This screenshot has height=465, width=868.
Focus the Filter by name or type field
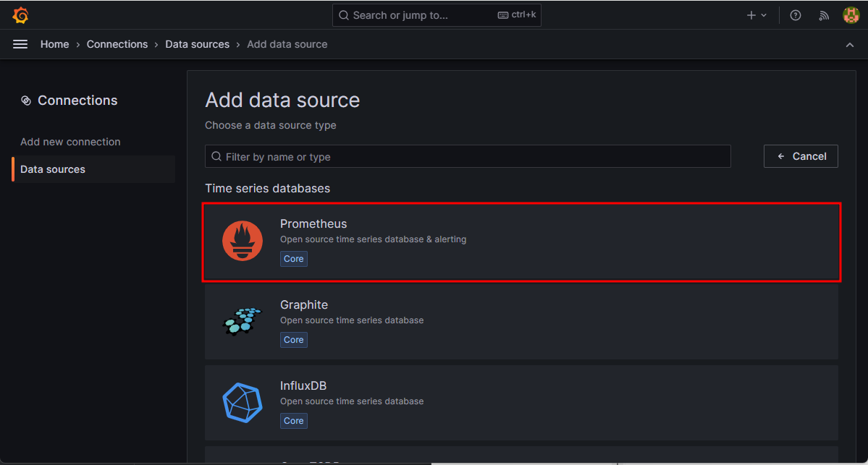click(468, 156)
